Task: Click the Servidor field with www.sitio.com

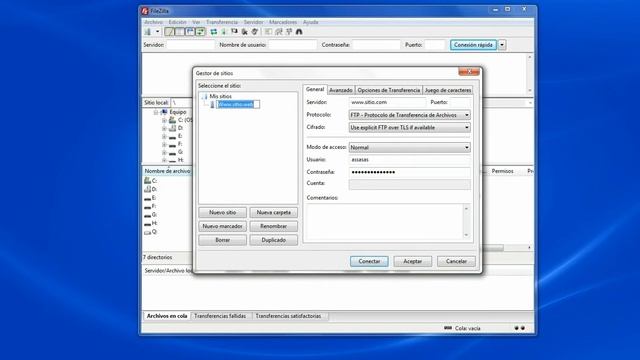Action: (387, 102)
